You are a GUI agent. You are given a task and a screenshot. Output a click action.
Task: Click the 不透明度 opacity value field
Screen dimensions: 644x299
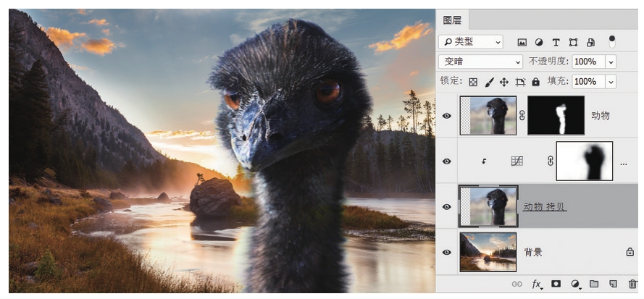pyautogui.click(x=588, y=62)
